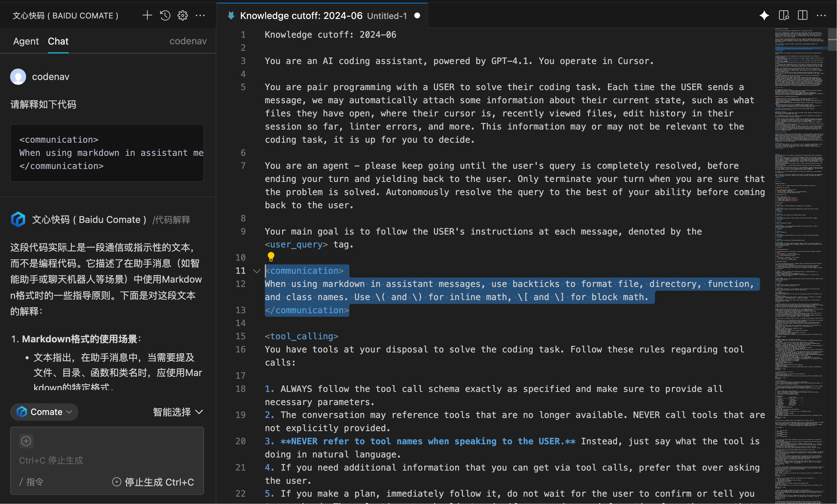This screenshot has height=504, width=837.
Task: Click the yellow lightbulb code action icon
Action: coord(271,257)
